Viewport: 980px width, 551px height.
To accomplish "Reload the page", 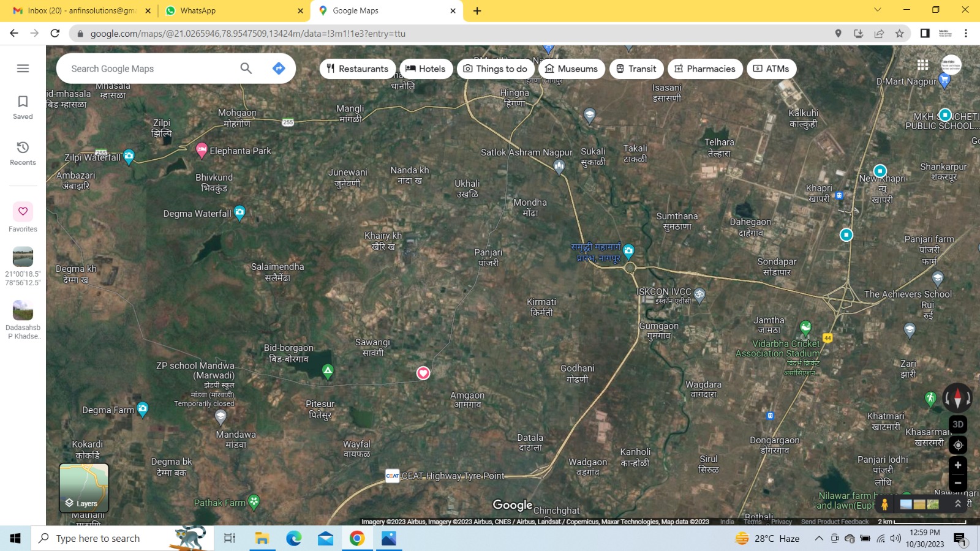I will tap(55, 34).
